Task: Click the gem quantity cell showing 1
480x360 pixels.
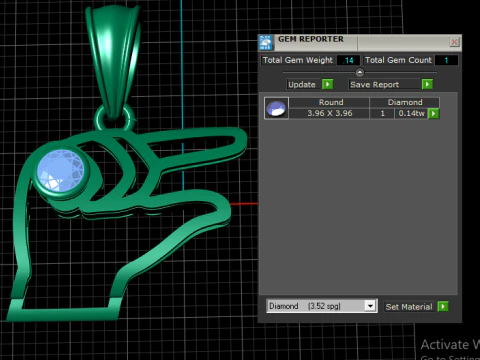Action: tap(382, 113)
